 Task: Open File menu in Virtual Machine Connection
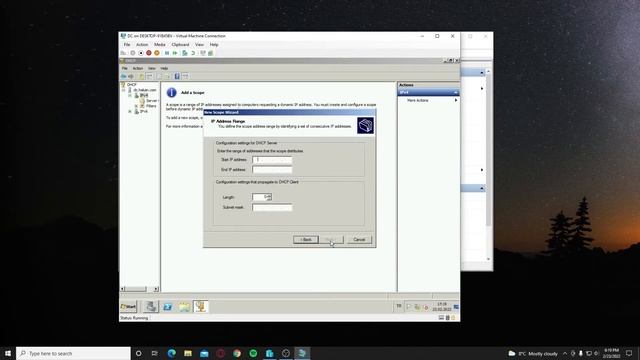[127, 44]
